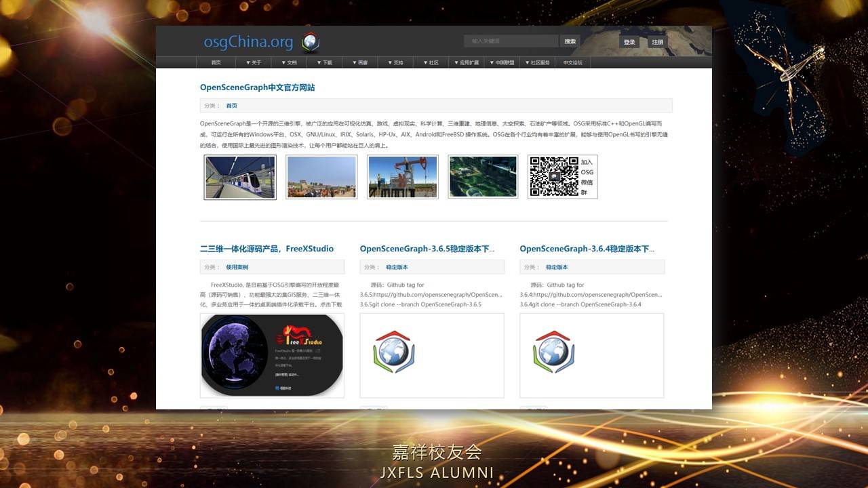Open the FreeXStudio globe preview image

point(272,355)
